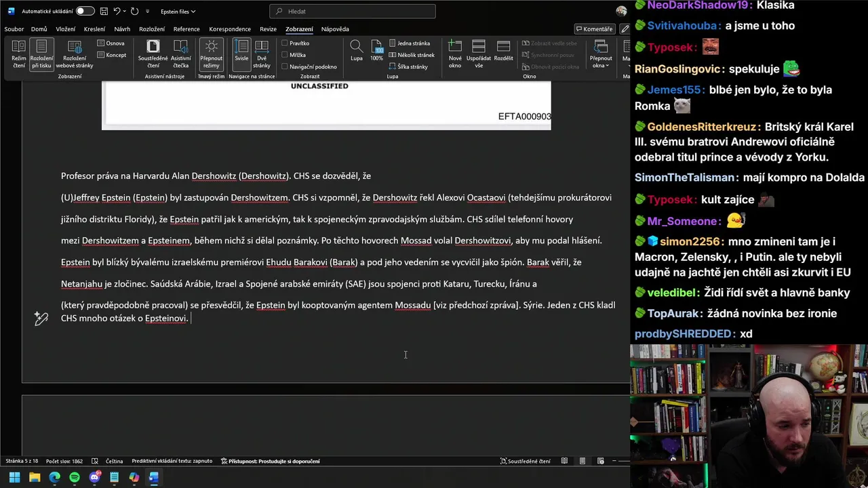Screen dimensions: 868x488
Task: Switch to Režim čtení view
Action: click(19, 54)
